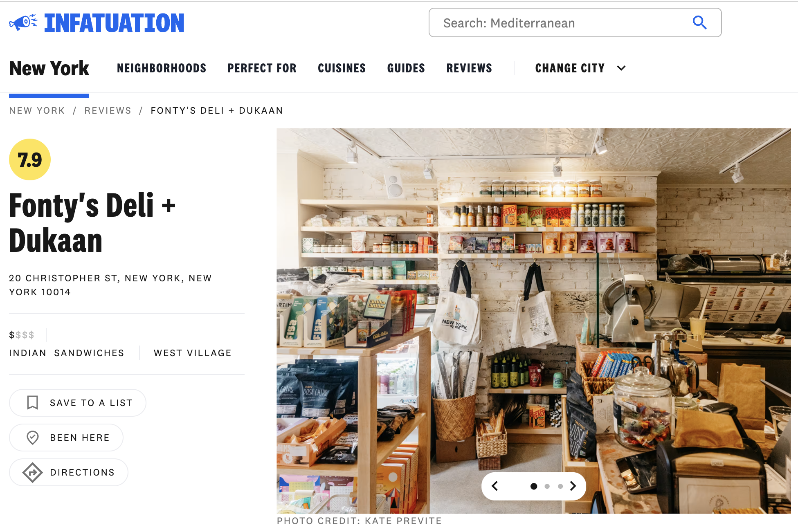Select the first carousel dot
The width and height of the screenshot is (798, 532).
tap(534, 486)
